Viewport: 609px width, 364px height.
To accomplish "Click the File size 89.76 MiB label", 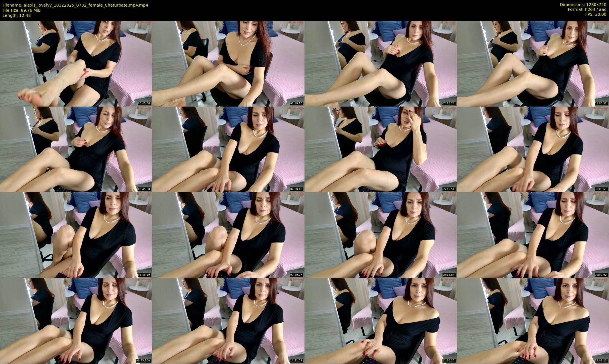I will pos(22,10).
